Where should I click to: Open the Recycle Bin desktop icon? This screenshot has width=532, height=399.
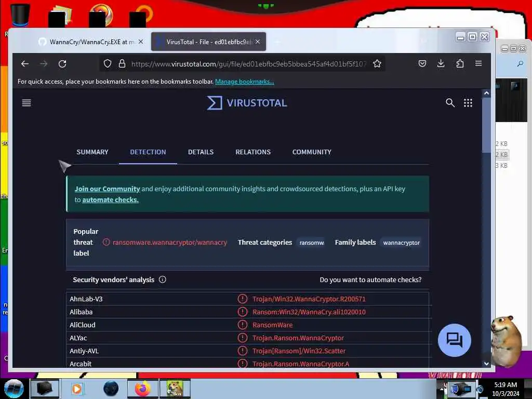pyautogui.click(x=20, y=15)
